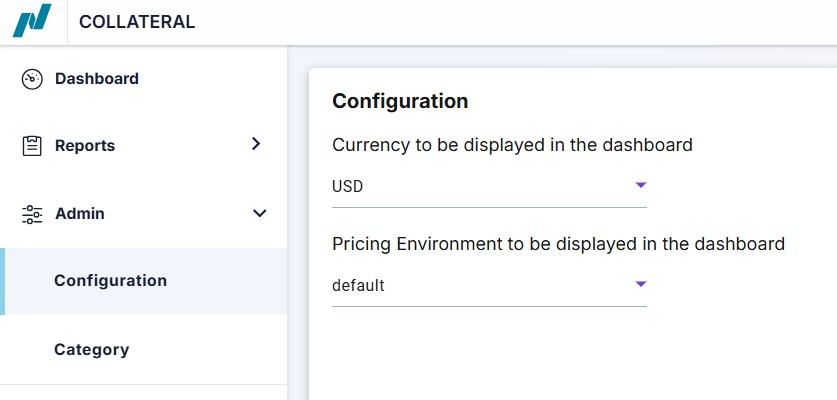Open the Reports menu item
837x400 pixels.
click(x=85, y=146)
